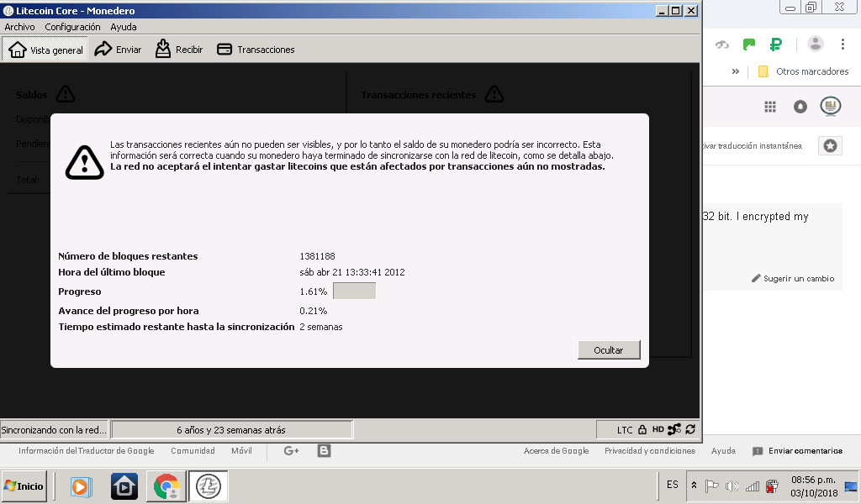
Task: Click the Ayuda link in Translate footer
Action: point(723,451)
